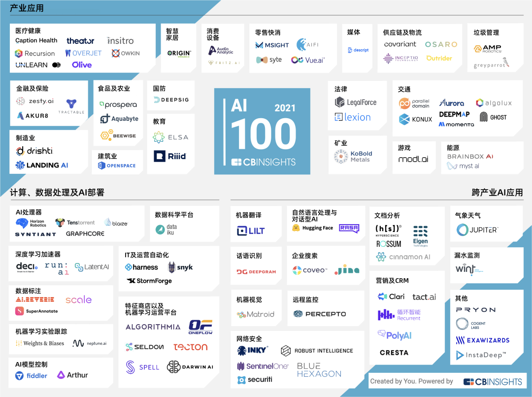Click the KoBold Metals logo
The width and height of the screenshot is (532, 397).
point(353,157)
